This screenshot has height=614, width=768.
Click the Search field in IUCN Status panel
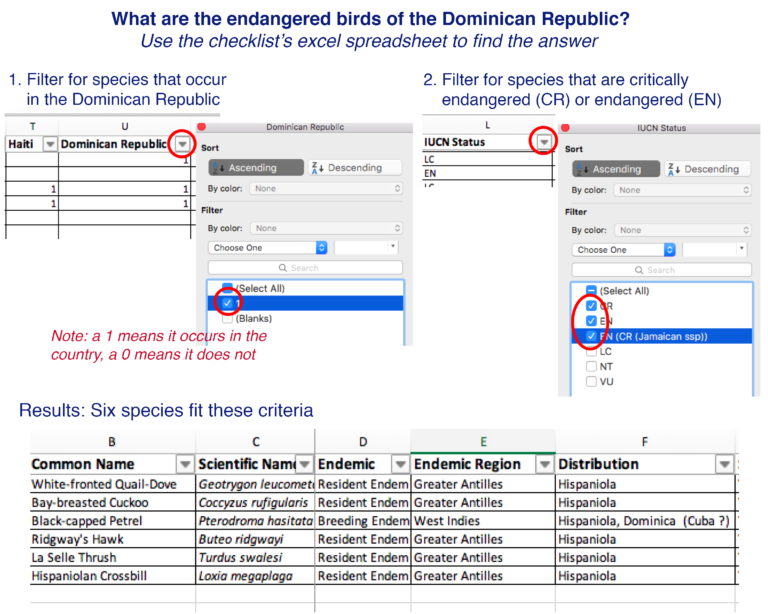point(660,270)
